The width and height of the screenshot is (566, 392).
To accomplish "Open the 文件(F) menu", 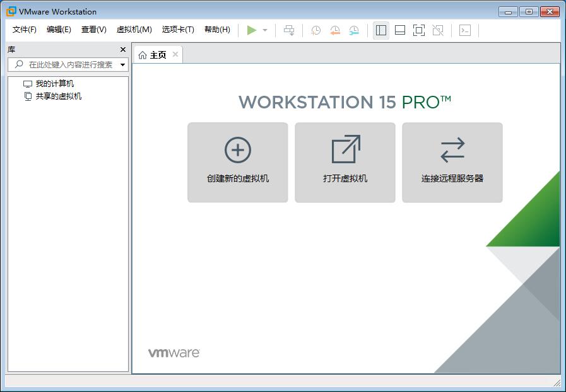I will point(24,30).
